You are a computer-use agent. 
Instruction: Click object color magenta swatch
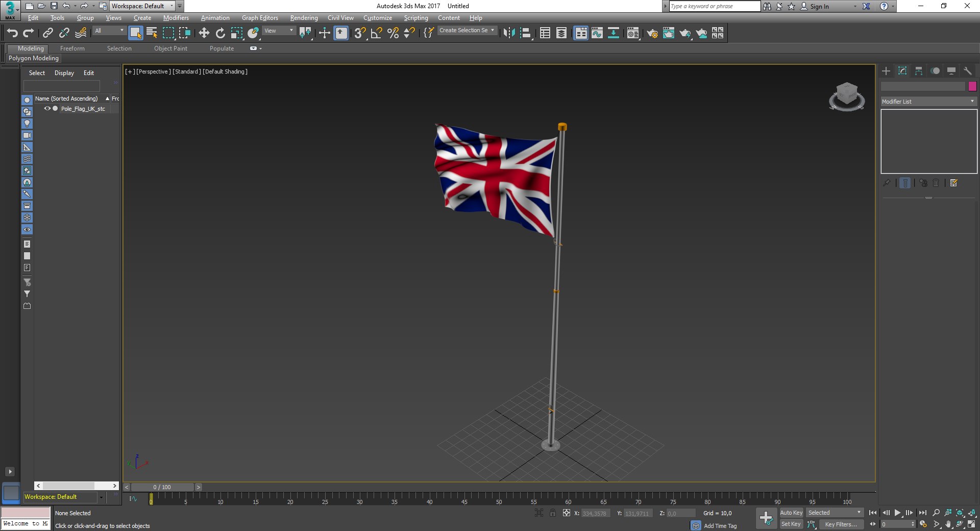coord(972,86)
